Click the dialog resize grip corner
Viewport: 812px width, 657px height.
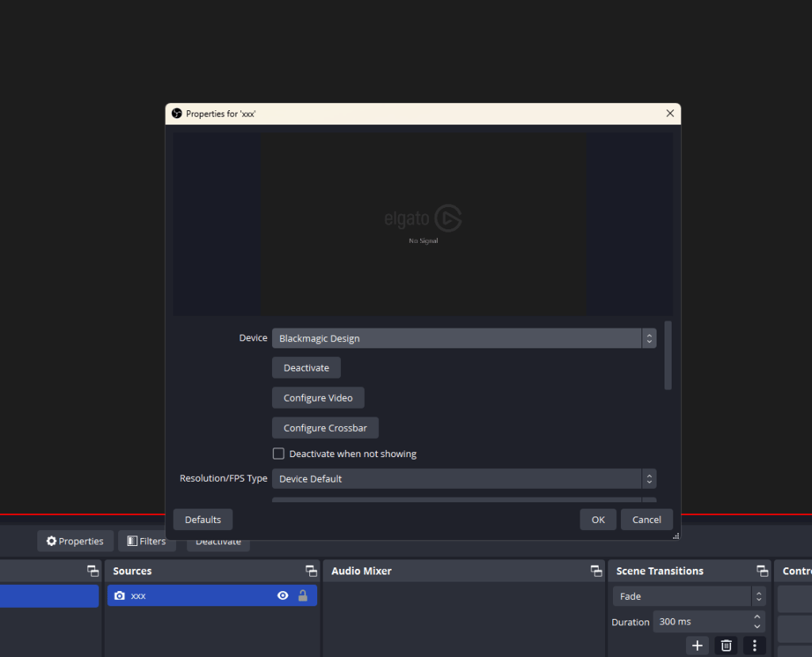[x=676, y=536]
